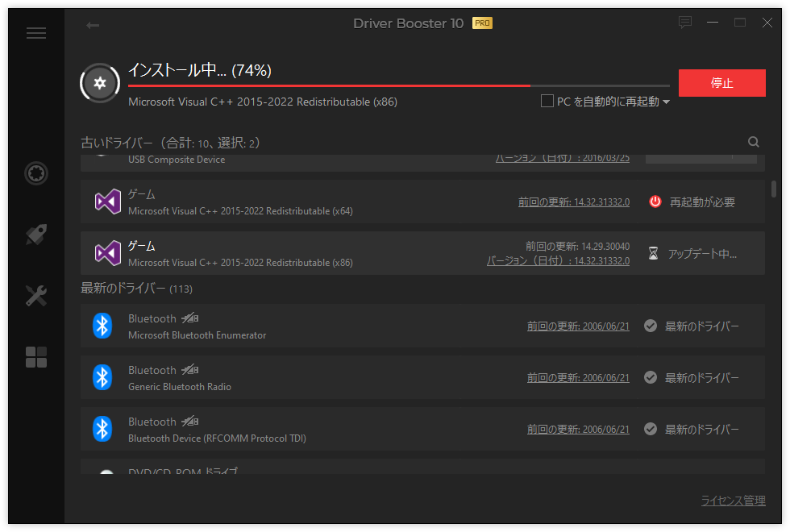790x532 pixels.
Task: Click 前回の更新 2006/06/21 for RFCOMM device
Action: click(x=578, y=429)
